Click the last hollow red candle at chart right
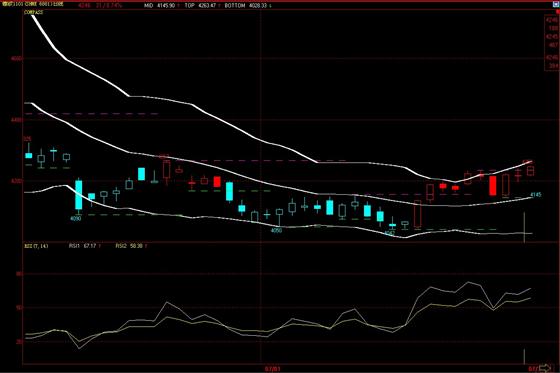This screenshot has height=373, width=560. [531, 171]
